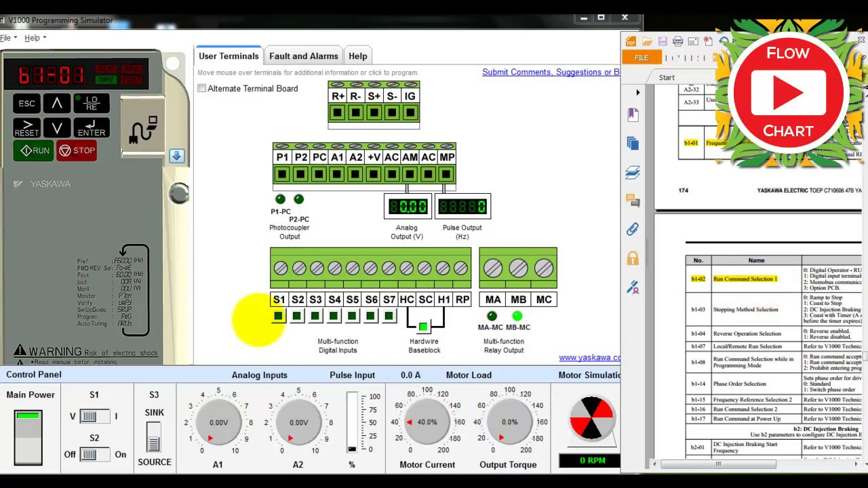868x488 pixels.
Task: Click the A2 analog input dial
Action: (x=298, y=422)
